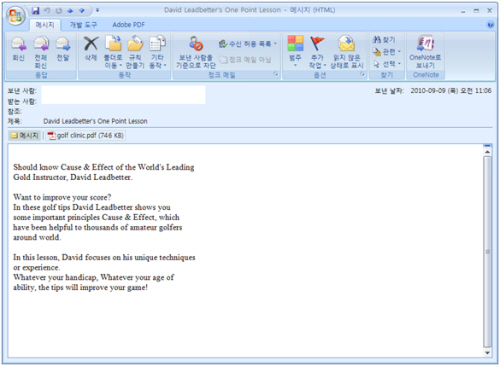500x366 pixels.
Task: Click the 회신 (Reply) button
Action: [x=19, y=49]
